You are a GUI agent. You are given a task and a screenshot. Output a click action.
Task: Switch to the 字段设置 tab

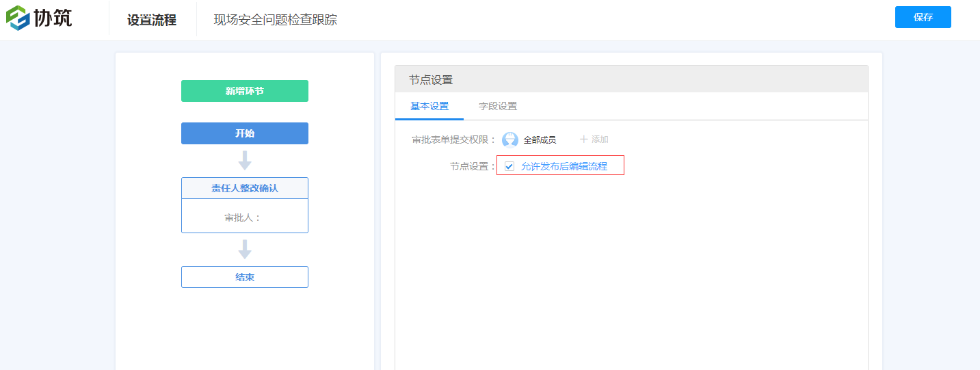point(498,106)
